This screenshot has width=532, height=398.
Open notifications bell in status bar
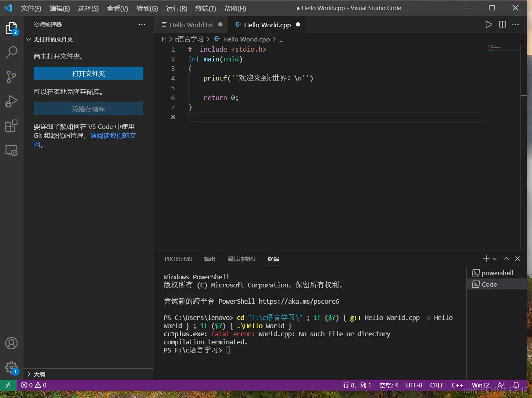tap(516, 385)
